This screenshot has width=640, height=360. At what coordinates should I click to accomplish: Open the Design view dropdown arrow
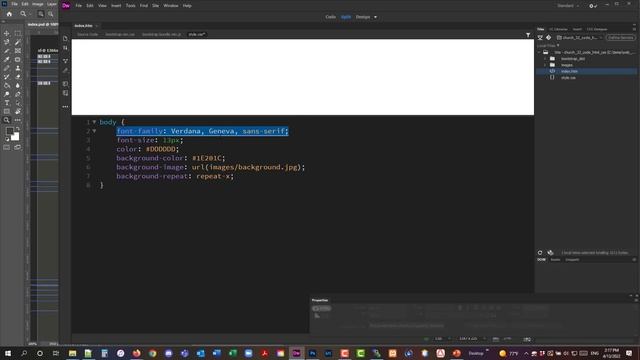(x=376, y=17)
